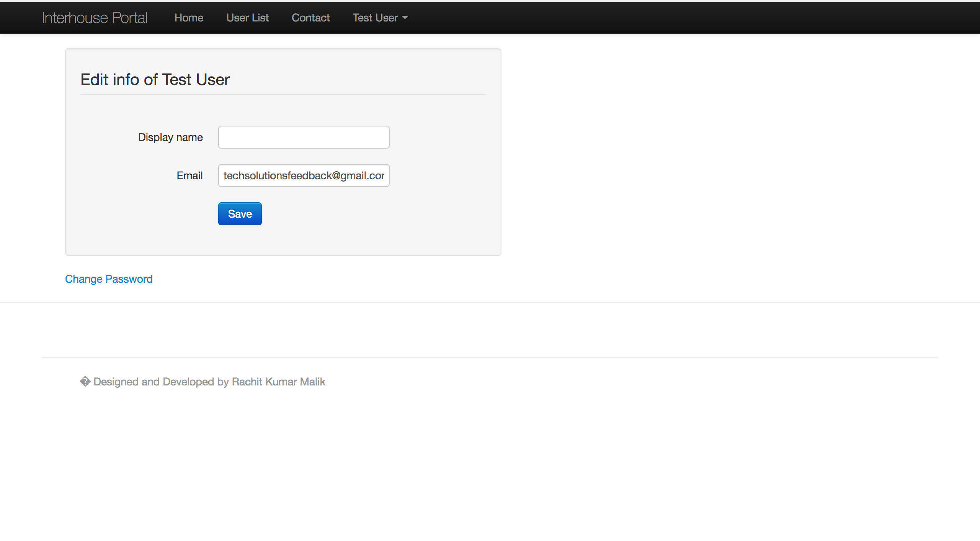Click the Email field label
This screenshot has height=541, width=980.
[x=189, y=175]
